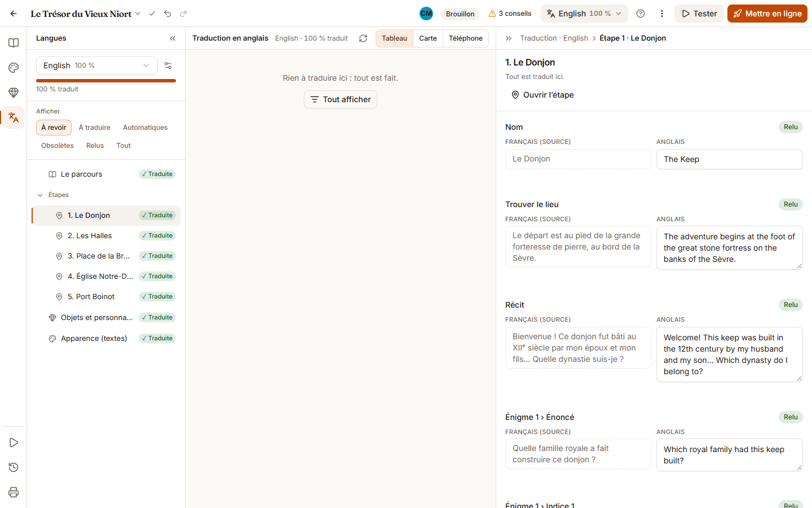Open language settings sliders icon

pos(168,65)
